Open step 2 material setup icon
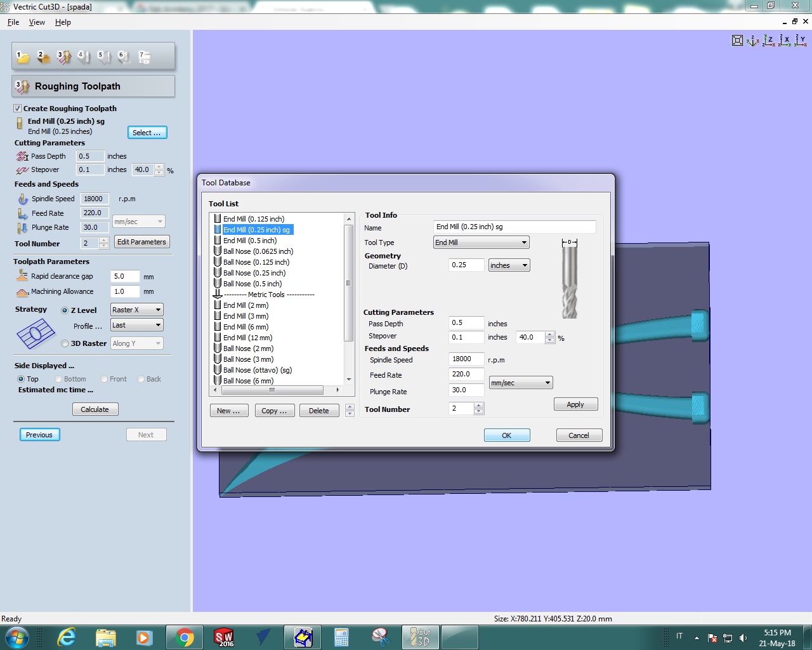Screen dimensions: 812x650 tap(43, 57)
